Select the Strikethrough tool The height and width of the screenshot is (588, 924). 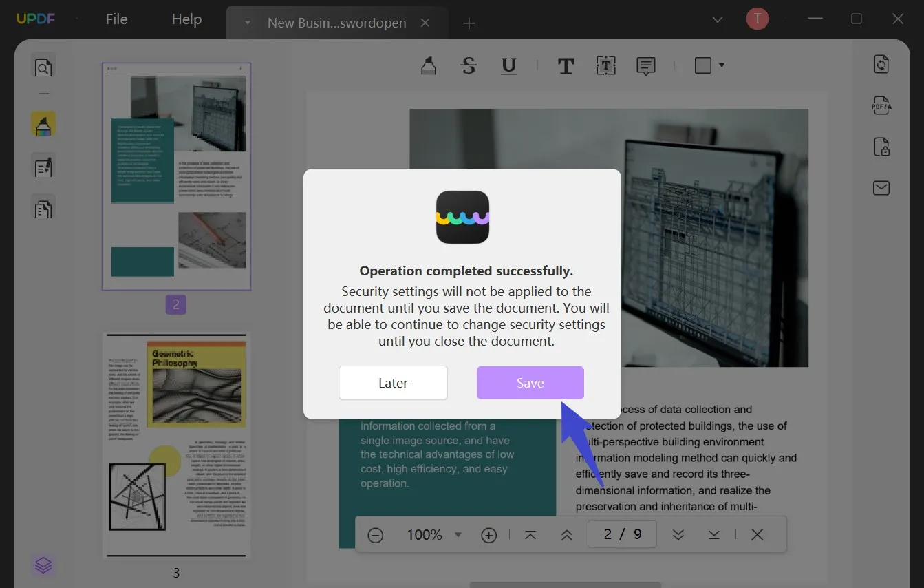point(469,65)
